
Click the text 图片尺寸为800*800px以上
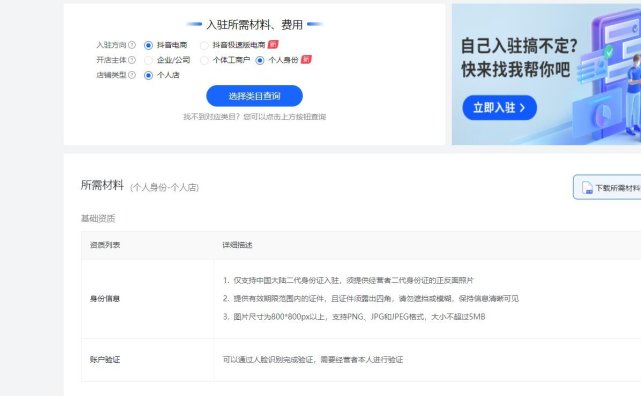coord(279,317)
